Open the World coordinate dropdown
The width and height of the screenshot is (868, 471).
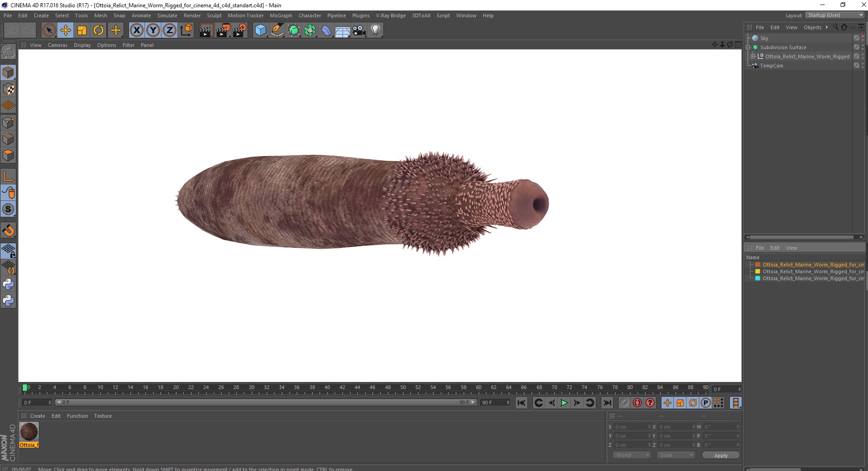[631, 455]
